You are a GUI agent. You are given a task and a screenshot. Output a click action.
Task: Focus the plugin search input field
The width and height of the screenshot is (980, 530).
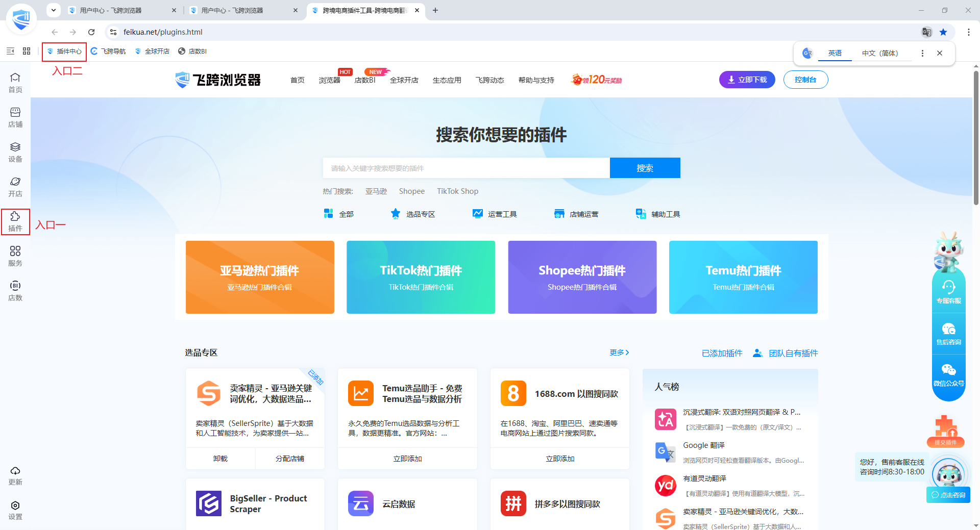(466, 168)
